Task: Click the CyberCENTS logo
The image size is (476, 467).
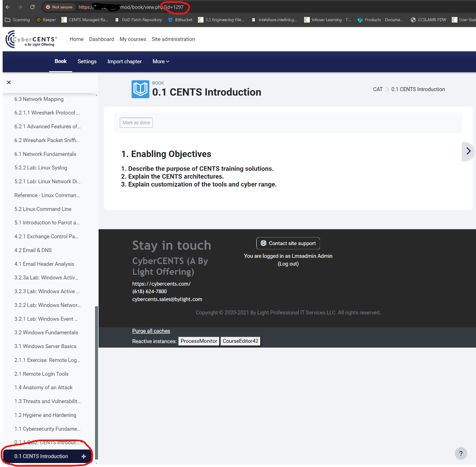Action: click(31, 39)
